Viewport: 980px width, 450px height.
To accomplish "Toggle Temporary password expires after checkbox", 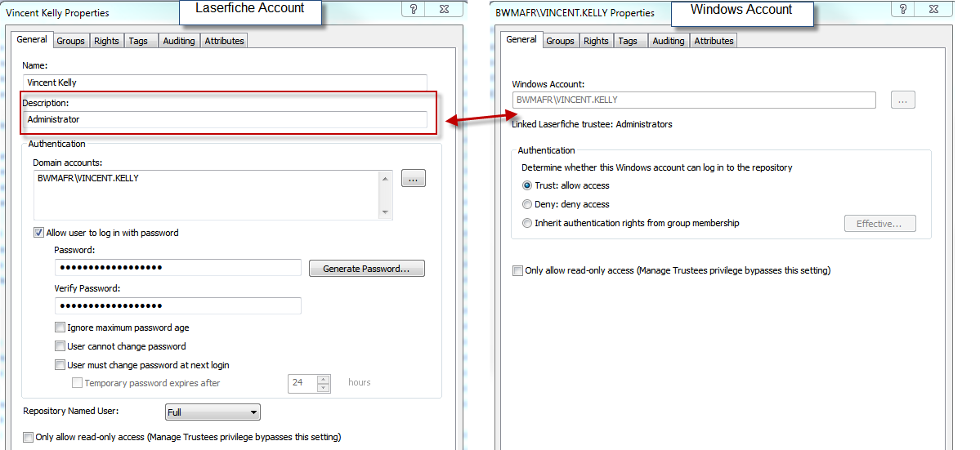I will point(77,382).
